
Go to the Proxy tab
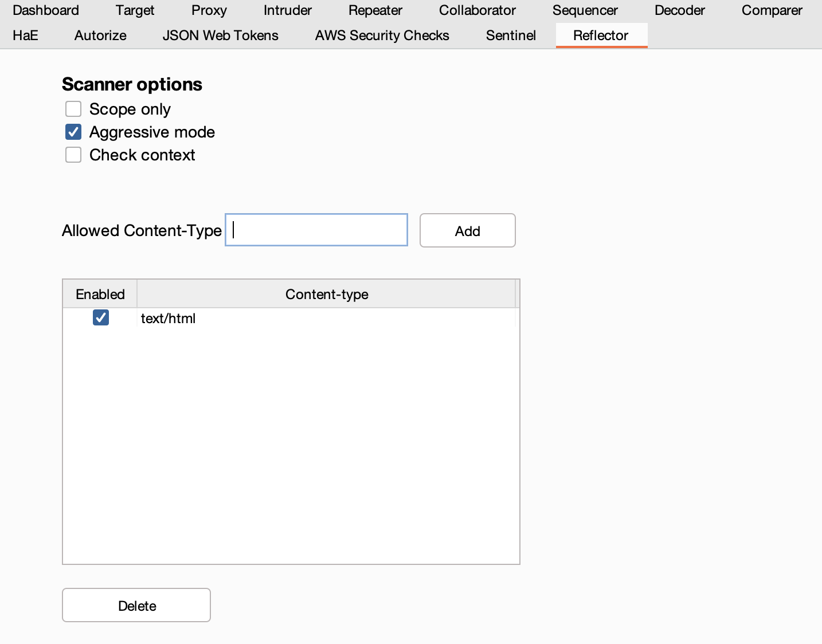coord(209,10)
